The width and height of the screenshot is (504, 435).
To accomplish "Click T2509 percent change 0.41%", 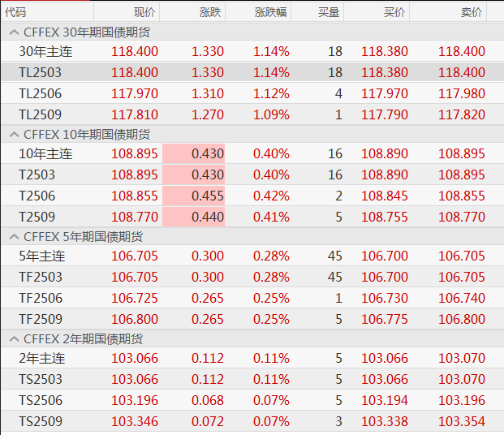I will coord(271,217).
